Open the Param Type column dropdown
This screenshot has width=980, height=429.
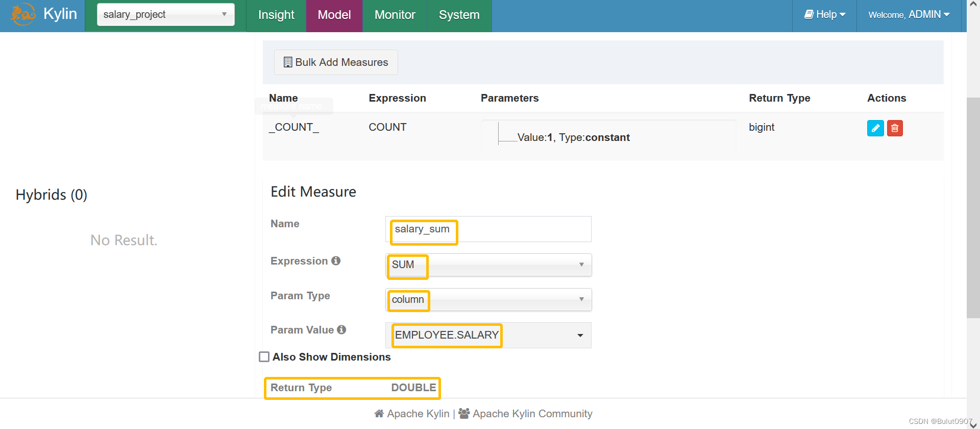click(x=488, y=299)
